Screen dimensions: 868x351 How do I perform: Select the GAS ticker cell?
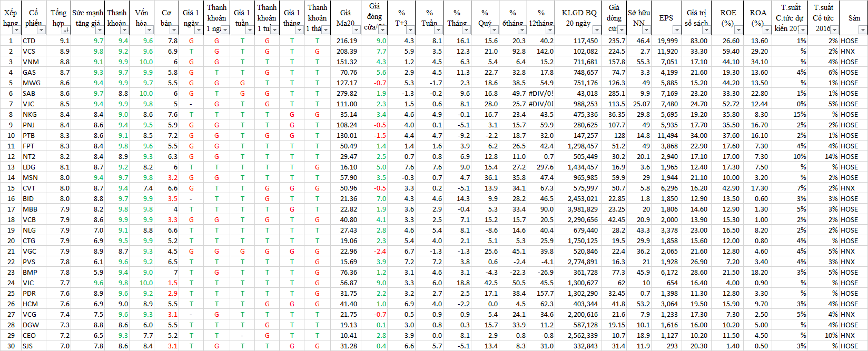tap(34, 72)
